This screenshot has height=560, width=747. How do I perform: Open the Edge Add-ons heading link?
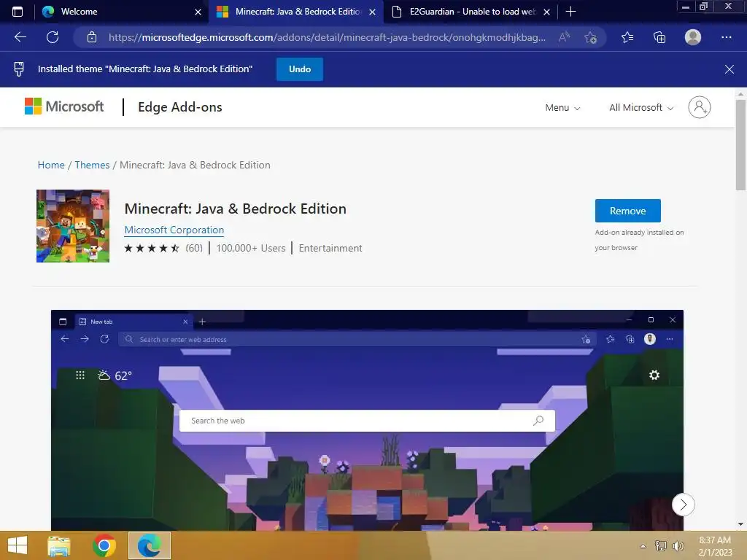[179, 107]
